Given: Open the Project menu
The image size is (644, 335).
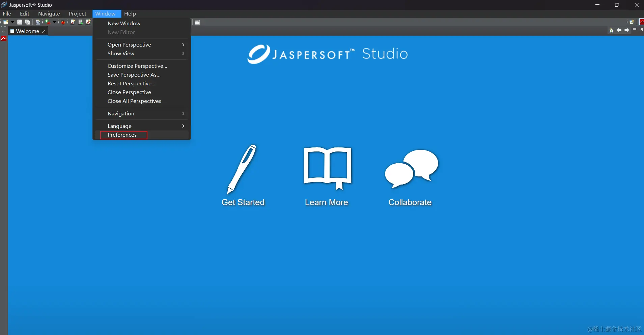Looking at the screenshot, I should 78,14.
